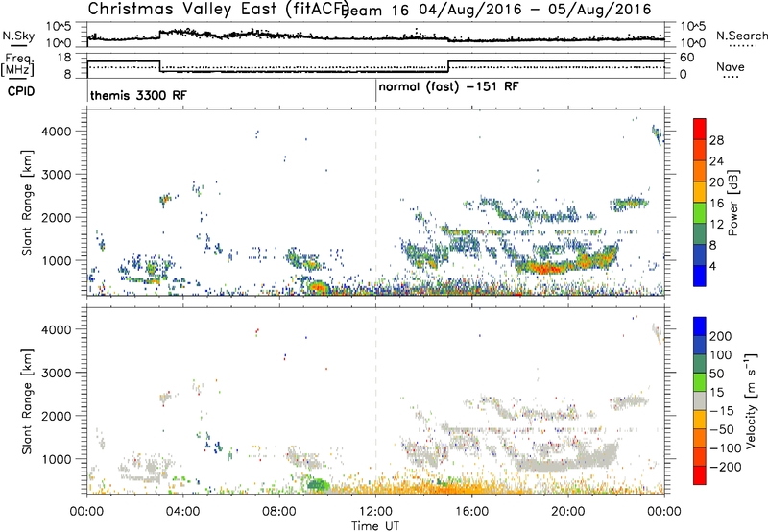Viewport: 768px width, 532px height.
Task: Click the 'themis 3300 RF' CPID label
Action: (138, 95)
